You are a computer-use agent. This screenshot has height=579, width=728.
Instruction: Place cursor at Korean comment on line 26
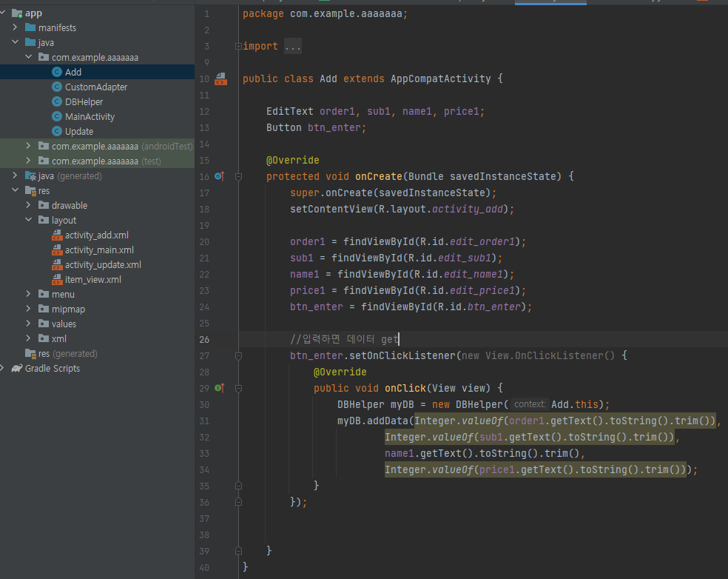tap(344, 339)
